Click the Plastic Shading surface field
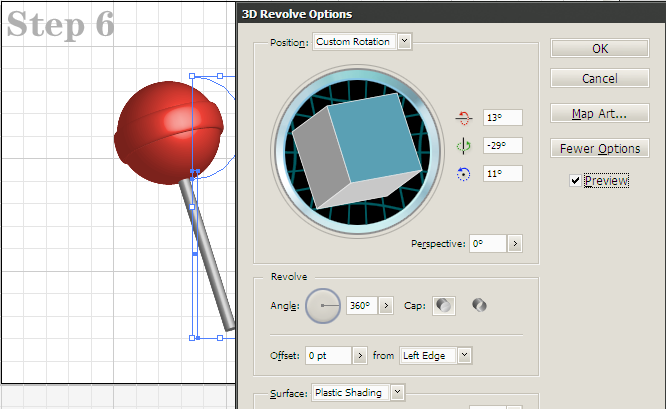Viewport: 666px width, 409px height. 350,392
